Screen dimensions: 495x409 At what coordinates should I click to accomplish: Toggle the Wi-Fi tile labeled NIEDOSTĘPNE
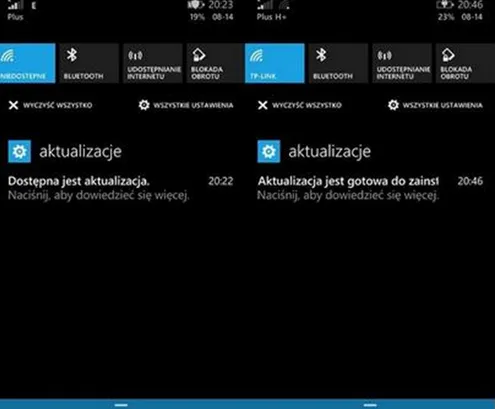[x=28, y=63]
